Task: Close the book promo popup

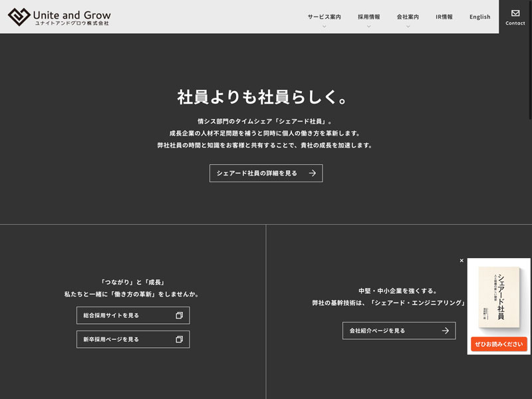Action: click(x=462, y=261)
